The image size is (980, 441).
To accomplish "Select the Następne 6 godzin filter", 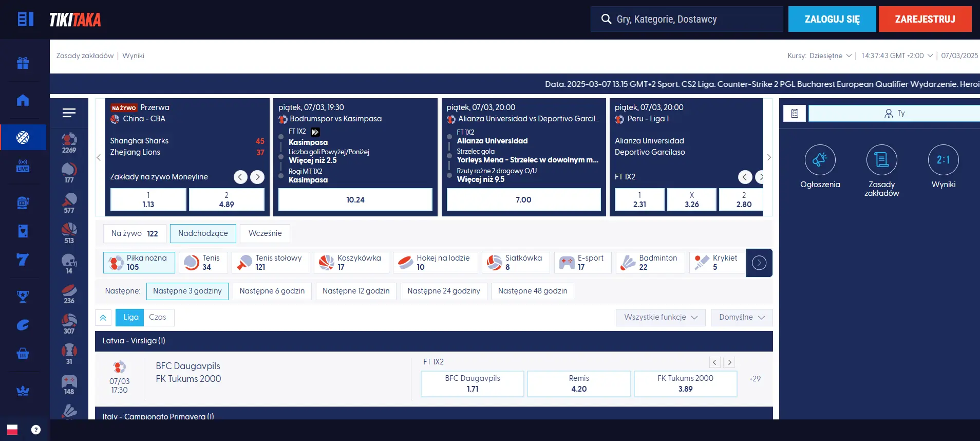I will pyautogui.click(x=272, y=291).
